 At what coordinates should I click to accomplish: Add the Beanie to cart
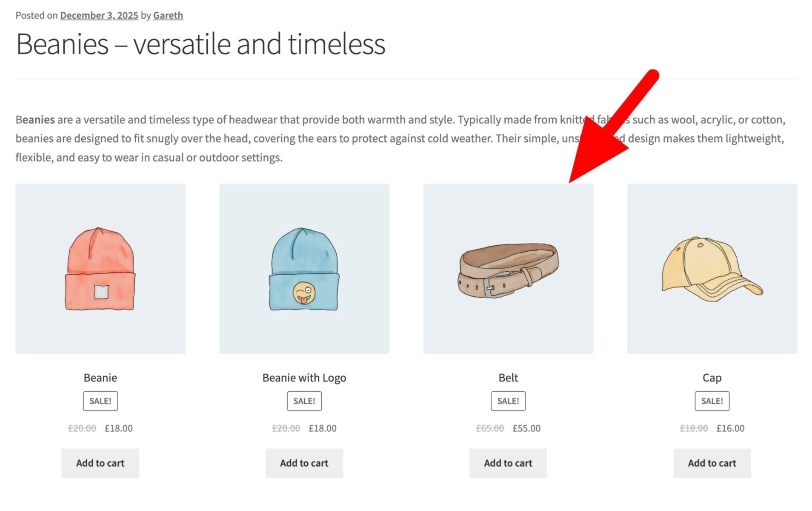(100, 463)
